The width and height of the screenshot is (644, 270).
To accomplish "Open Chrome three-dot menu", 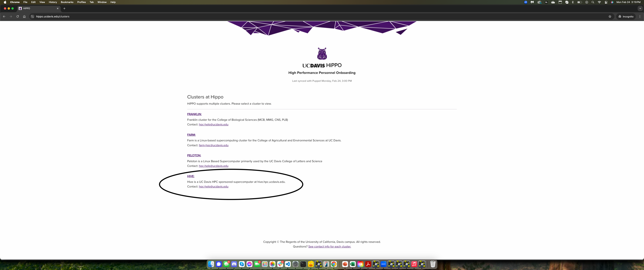I will tap(640, 16).
